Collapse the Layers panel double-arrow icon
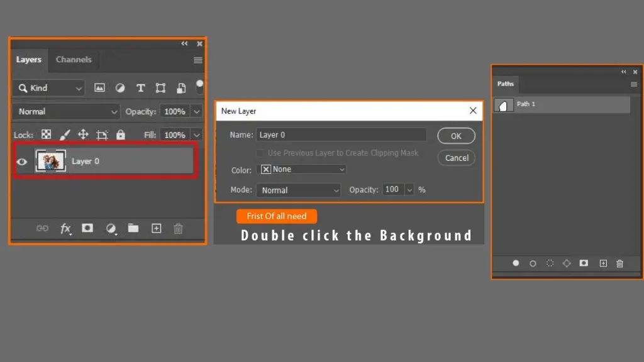This screenshot has height=362, width=644. click(x=184, y=43)
